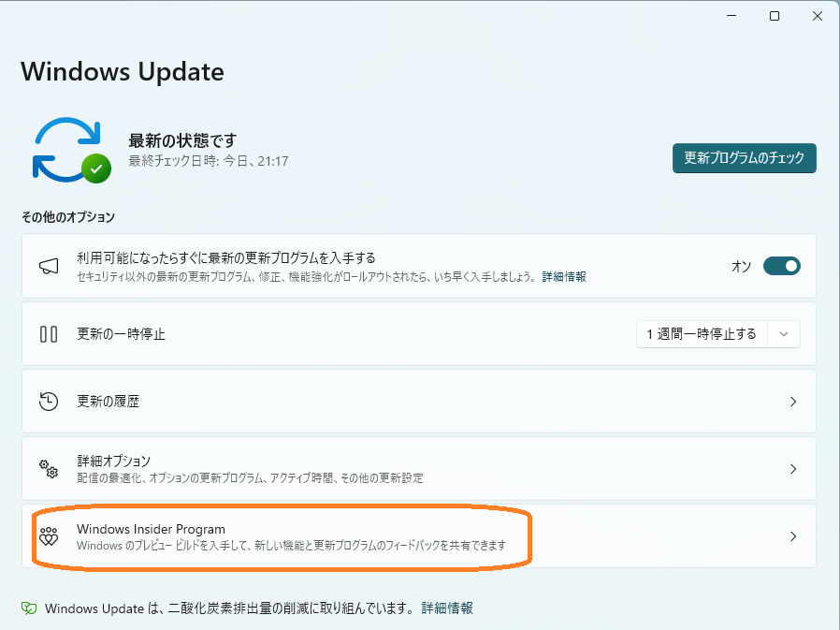The height and width of the screenshot is (630, 840).
Task: Click the 利用可能になったらすぐに title text
Action: click(x=226, y=258)
